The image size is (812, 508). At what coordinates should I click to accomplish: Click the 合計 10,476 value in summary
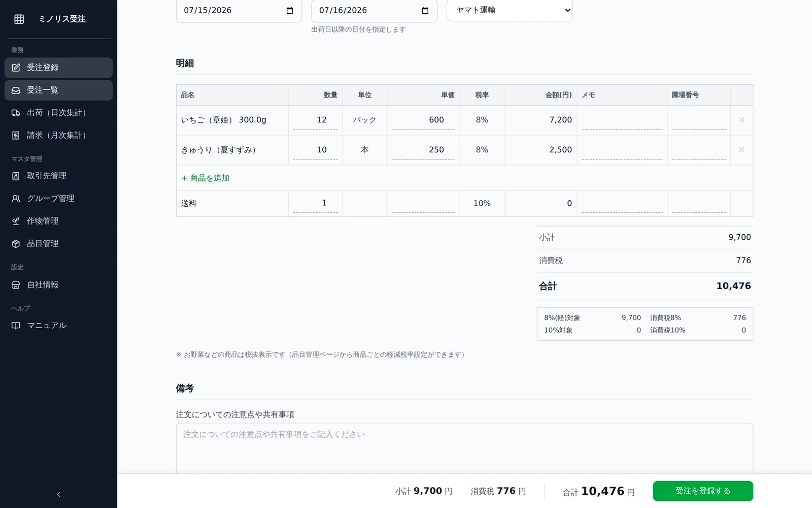click(x=733, y=286)
